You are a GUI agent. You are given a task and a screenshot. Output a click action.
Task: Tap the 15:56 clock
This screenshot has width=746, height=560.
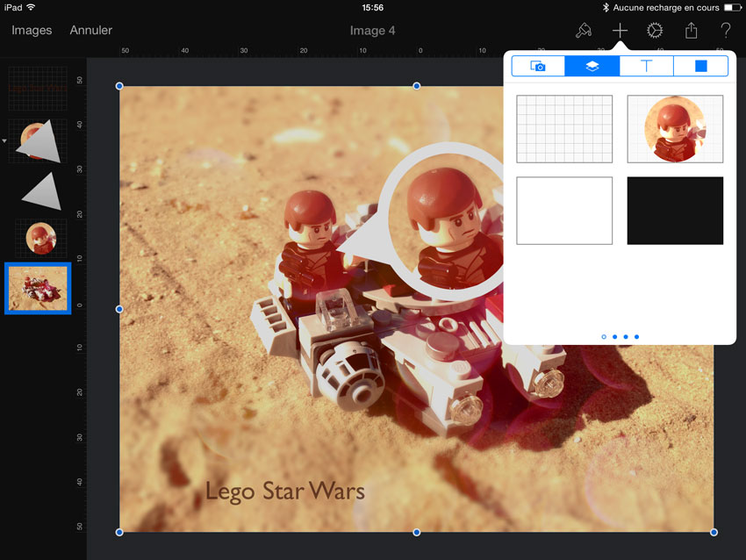click(x=372, y=8)
